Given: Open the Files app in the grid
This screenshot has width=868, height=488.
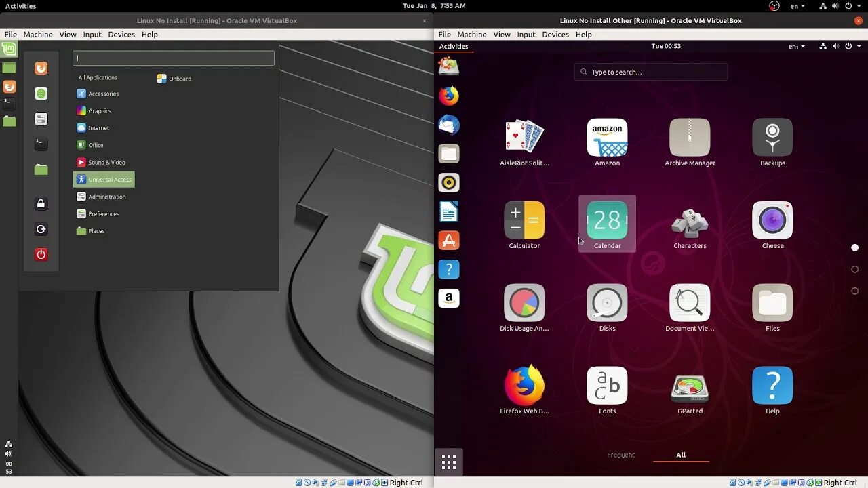Looking at the screenshot, I should pos(772,308).
